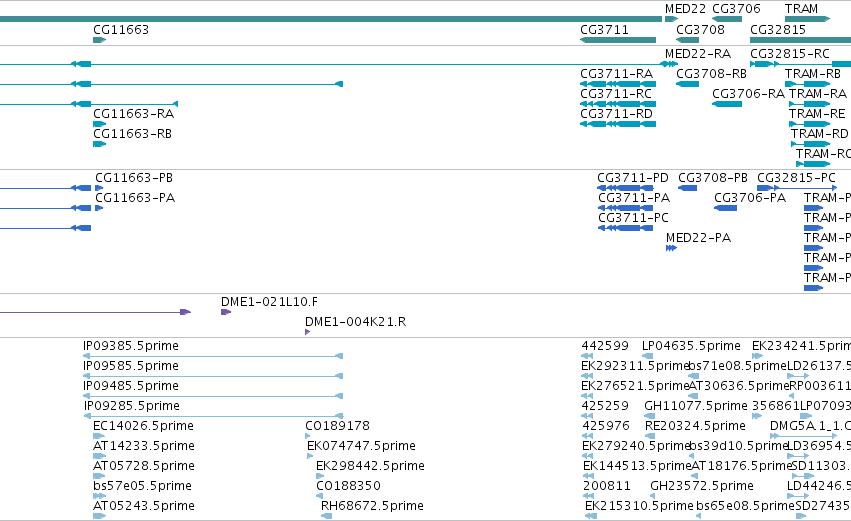Click the MED22 gene label
The width and height of the screenshot is (851, 521).
pos(685,9)
